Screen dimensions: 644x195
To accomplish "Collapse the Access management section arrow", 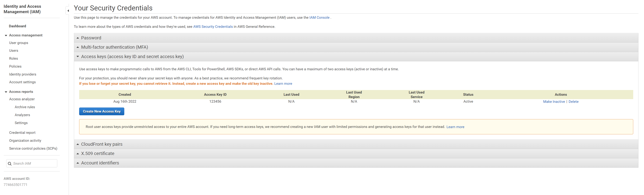I will (x=6, y=36).
